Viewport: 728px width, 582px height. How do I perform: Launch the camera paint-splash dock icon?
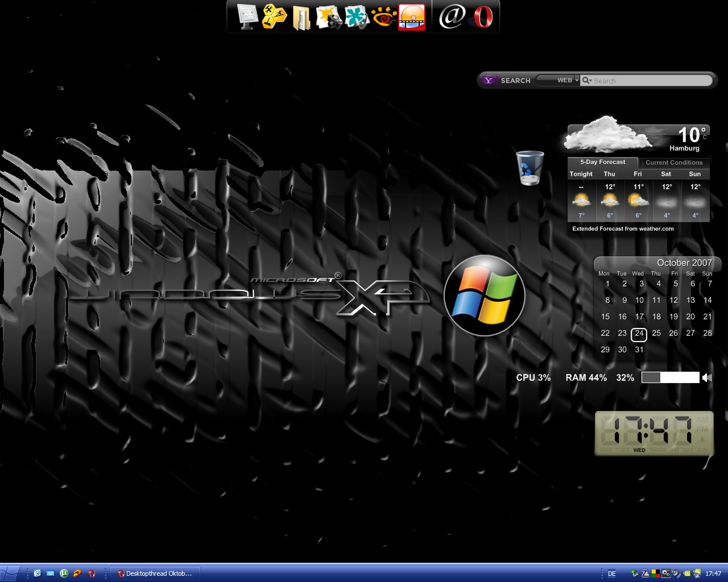click(x=328, y=17)
